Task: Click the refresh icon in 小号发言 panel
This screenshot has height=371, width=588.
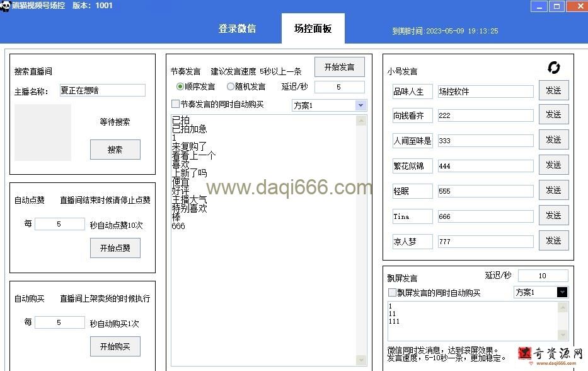Action: (553, 68)
